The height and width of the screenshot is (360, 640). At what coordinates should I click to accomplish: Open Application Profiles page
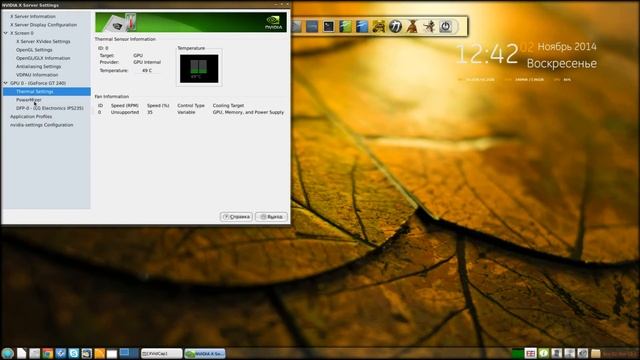tap(31, 116)
